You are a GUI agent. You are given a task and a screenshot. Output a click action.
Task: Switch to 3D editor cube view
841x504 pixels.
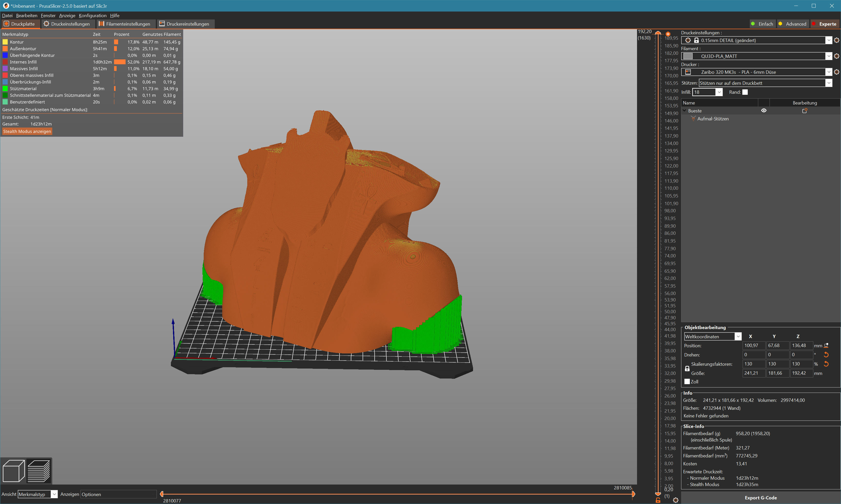pos(14,471)
